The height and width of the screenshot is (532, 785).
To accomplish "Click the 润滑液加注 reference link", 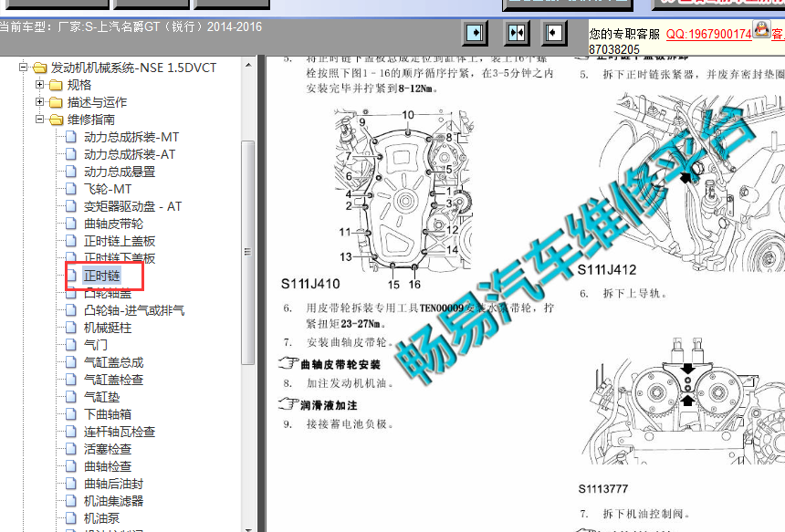I will [x=329, y=405].
